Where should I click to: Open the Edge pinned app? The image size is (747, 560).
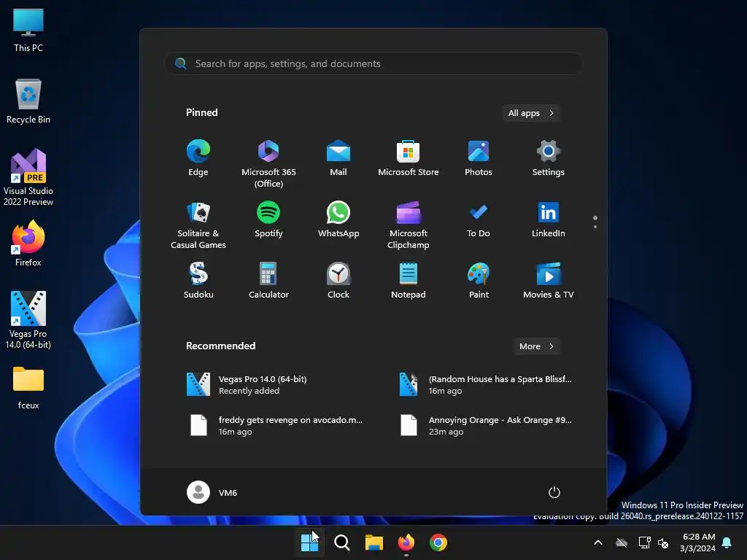[x=198, y=158]
